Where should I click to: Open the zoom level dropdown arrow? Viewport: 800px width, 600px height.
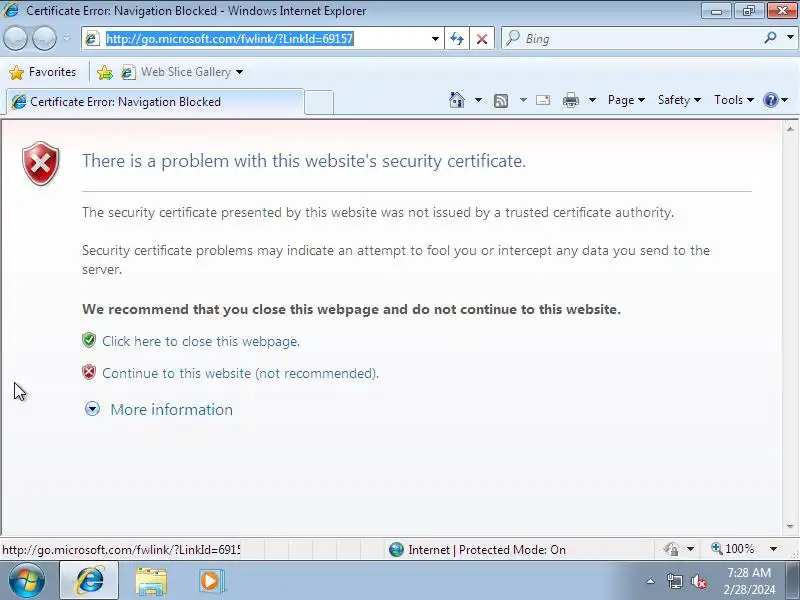[x=774, y=549]
